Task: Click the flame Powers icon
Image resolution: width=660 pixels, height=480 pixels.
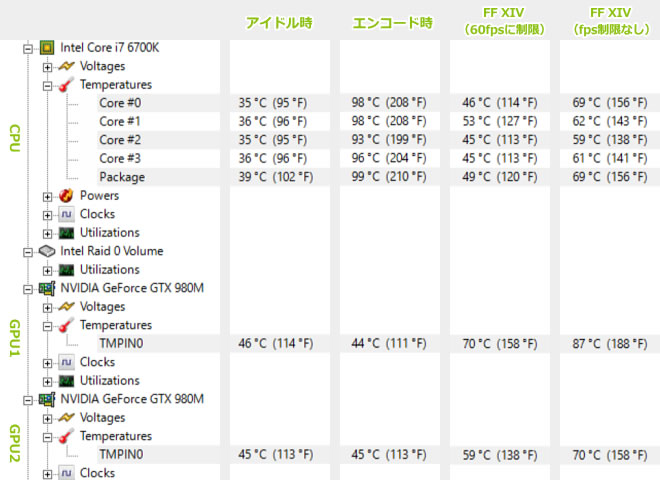Action: (66, 195)
